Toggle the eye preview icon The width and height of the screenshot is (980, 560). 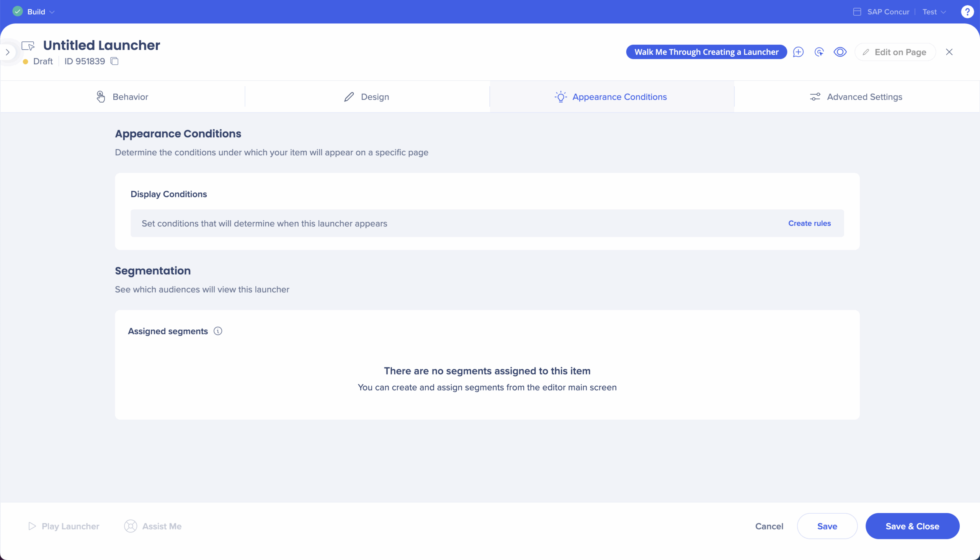tap(840, 52)
